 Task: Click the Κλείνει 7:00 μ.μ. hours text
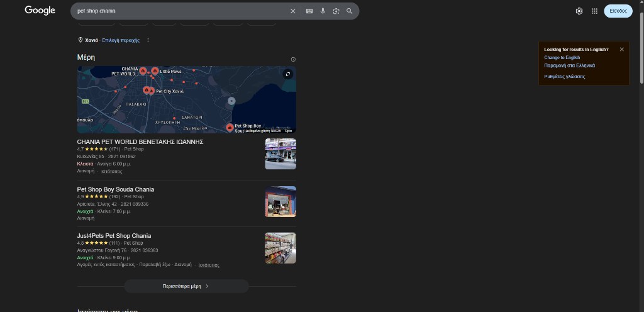click(114, 211)
